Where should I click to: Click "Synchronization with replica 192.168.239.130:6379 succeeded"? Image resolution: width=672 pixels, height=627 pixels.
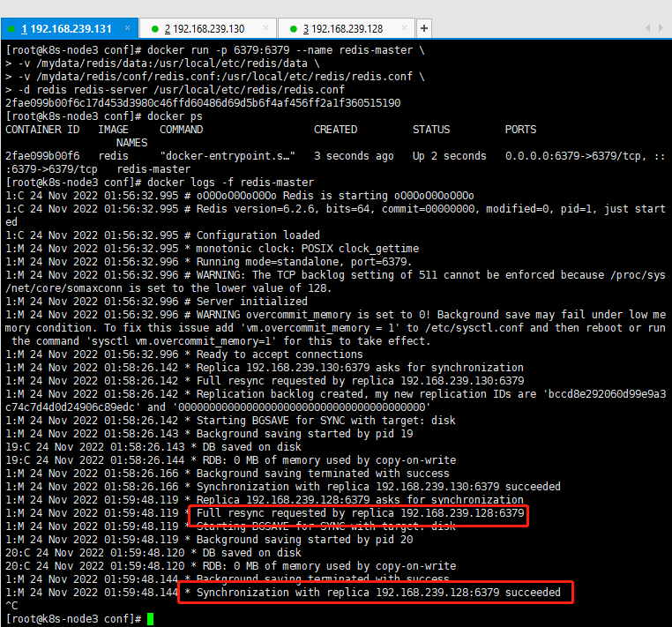click(378, 487)
